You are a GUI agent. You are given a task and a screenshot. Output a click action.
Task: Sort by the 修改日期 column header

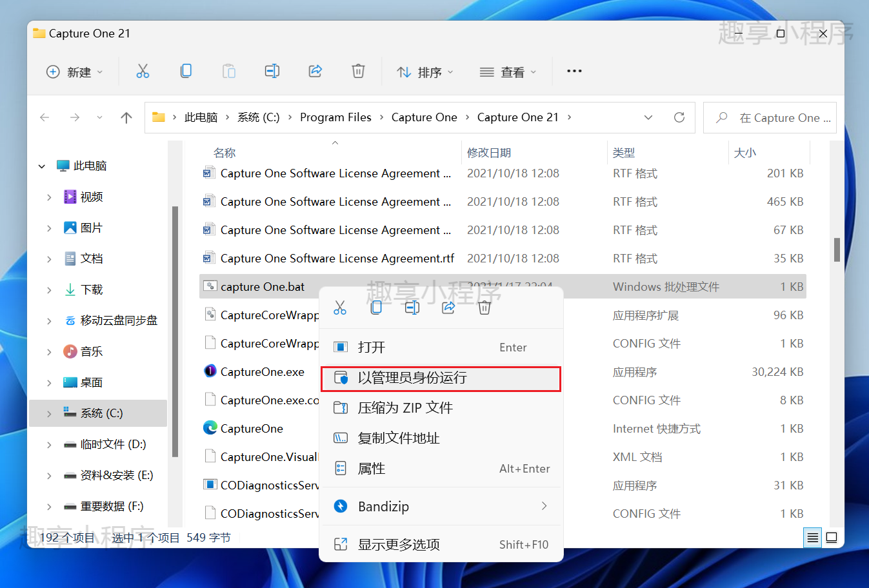tap(489, 153)
